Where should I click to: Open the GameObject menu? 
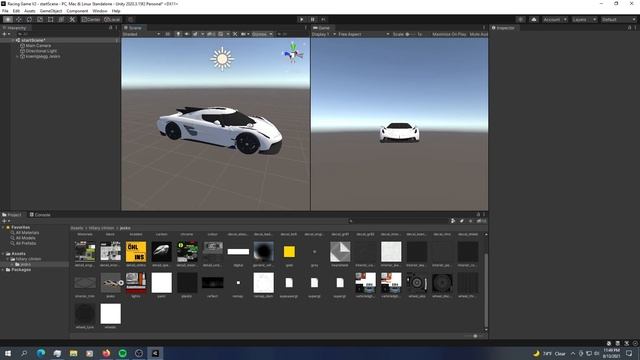click(x=51, y=11)
